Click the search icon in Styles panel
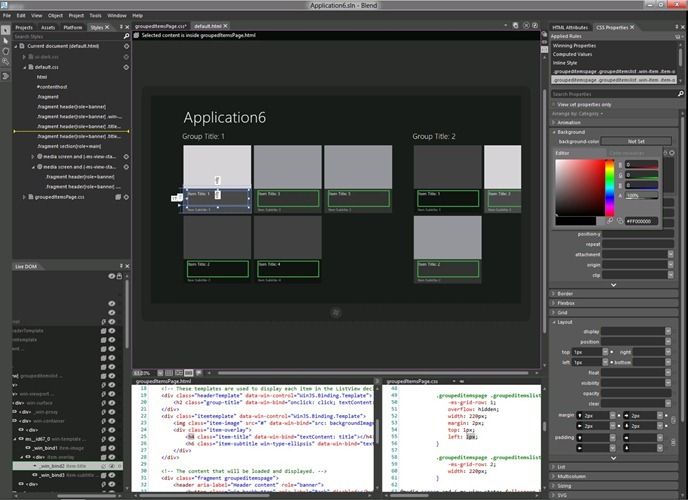Screen dimensions: 688x500 click(x=128, y=37)
